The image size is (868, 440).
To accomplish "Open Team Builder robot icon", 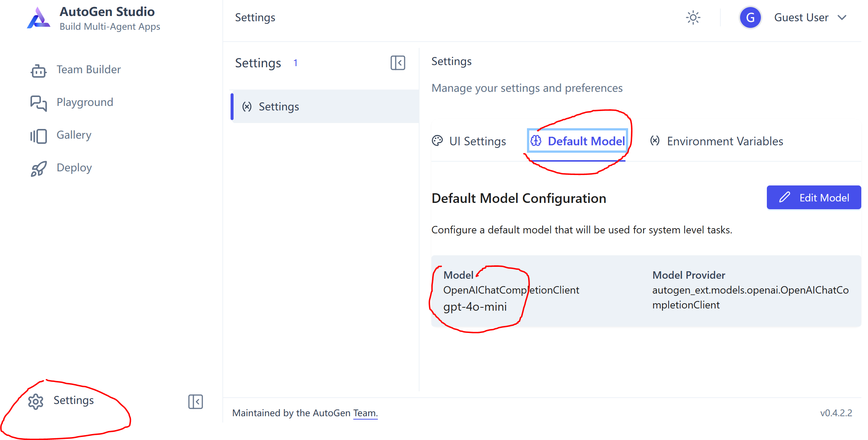I will pyautogui.click(x=38, y=70).
